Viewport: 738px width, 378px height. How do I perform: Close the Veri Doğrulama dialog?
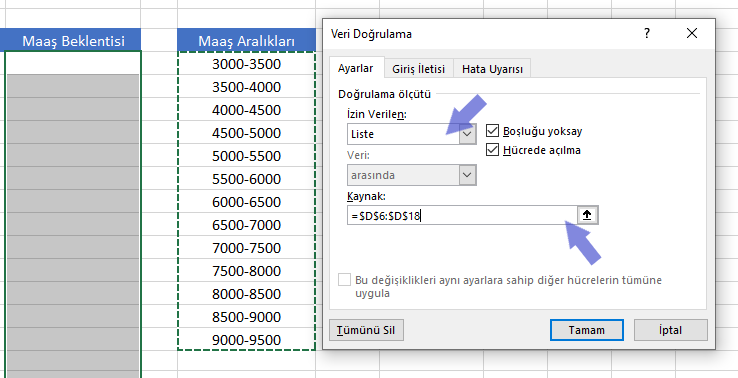[x=692, y=33]
